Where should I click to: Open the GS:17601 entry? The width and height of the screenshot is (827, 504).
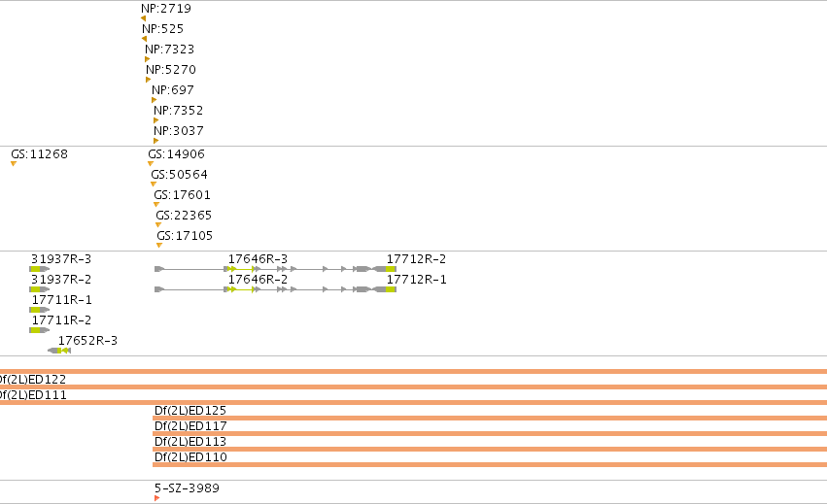click(182, 195)
